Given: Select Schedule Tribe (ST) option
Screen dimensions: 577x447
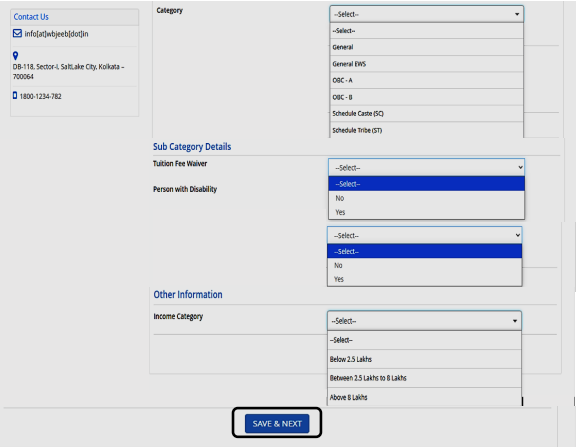Looking at the screenshot, I should click(x=426, y=130).
